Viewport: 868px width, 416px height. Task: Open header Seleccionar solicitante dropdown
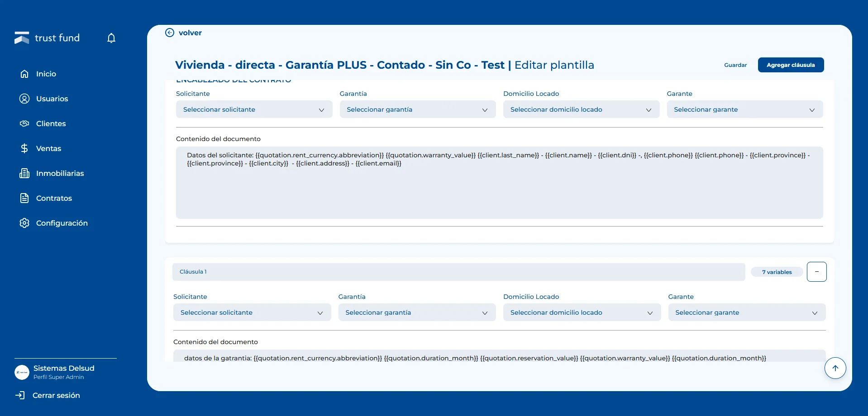(254, 109)
